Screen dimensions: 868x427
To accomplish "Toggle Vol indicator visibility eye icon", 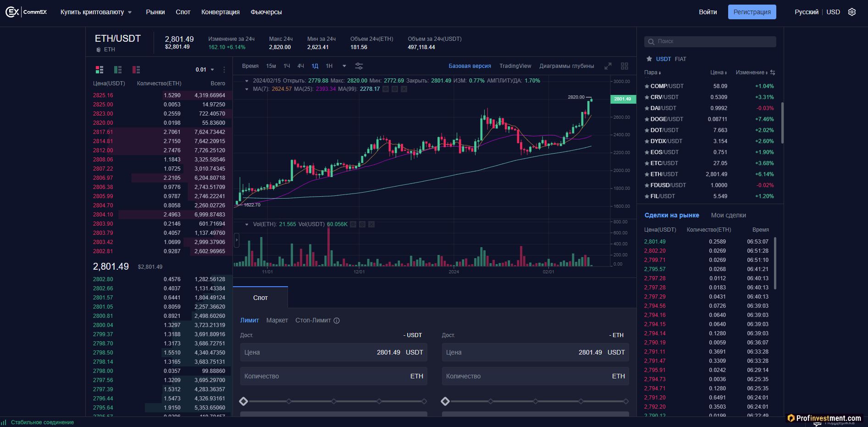I will pos(353,224).
